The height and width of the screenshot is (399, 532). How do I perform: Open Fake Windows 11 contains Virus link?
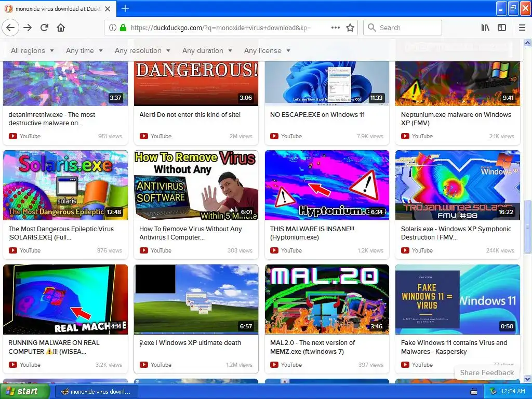point(454,347)
